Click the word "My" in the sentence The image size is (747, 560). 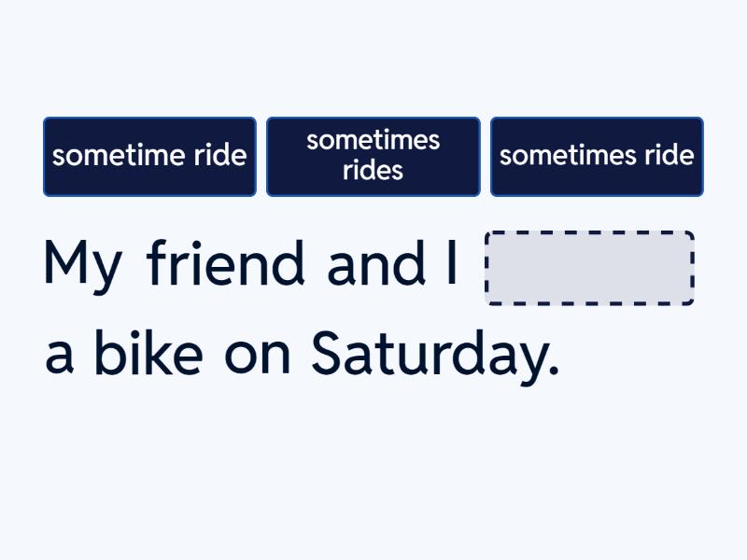82,265
